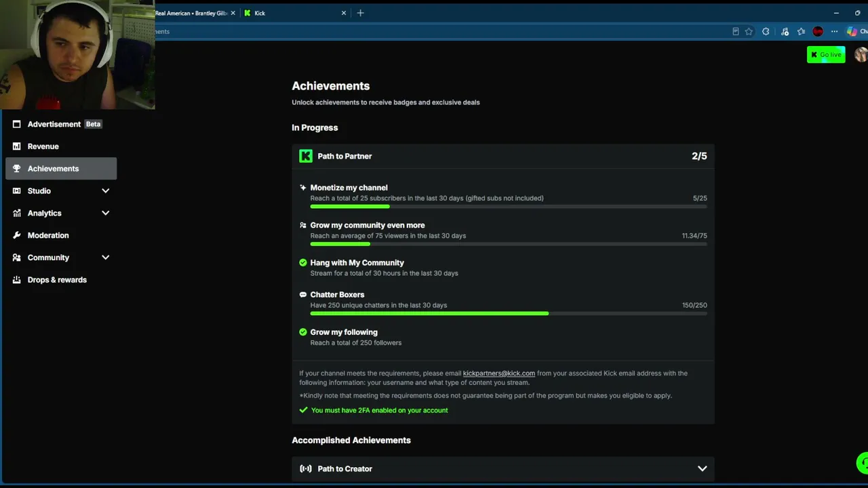Click the Studio sidebar icon
The height and width of the screenshot is (488, 868).
(x=17, y=191)
